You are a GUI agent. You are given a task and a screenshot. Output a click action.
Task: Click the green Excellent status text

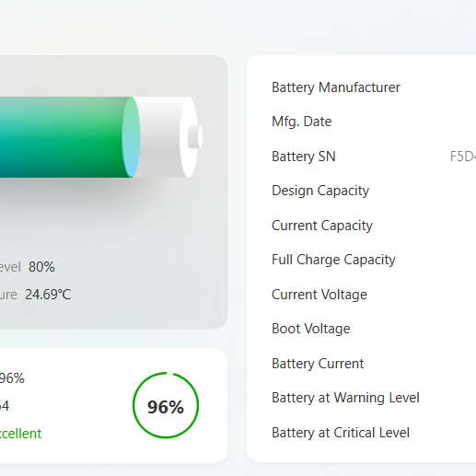20,434
